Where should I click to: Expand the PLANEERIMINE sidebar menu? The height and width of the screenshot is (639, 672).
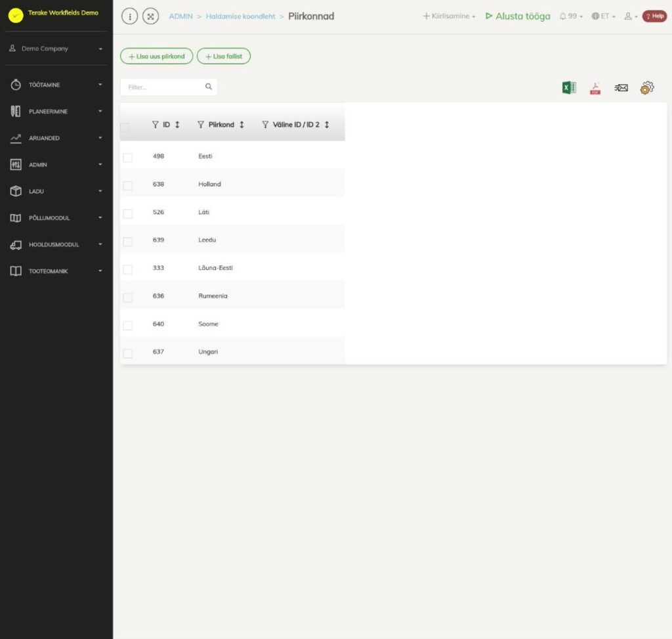(56, 112)
